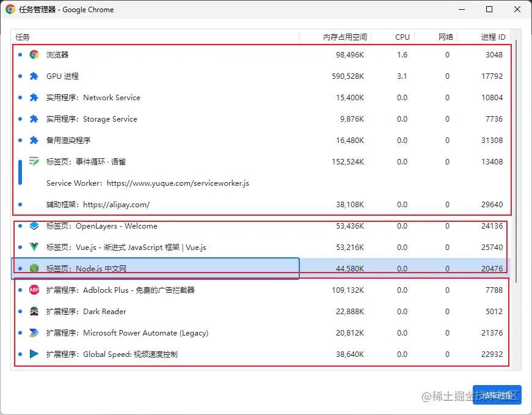532x415 pixels.
Task: Click the Chrome logo in the title bar
Action: tap(10, 9)
